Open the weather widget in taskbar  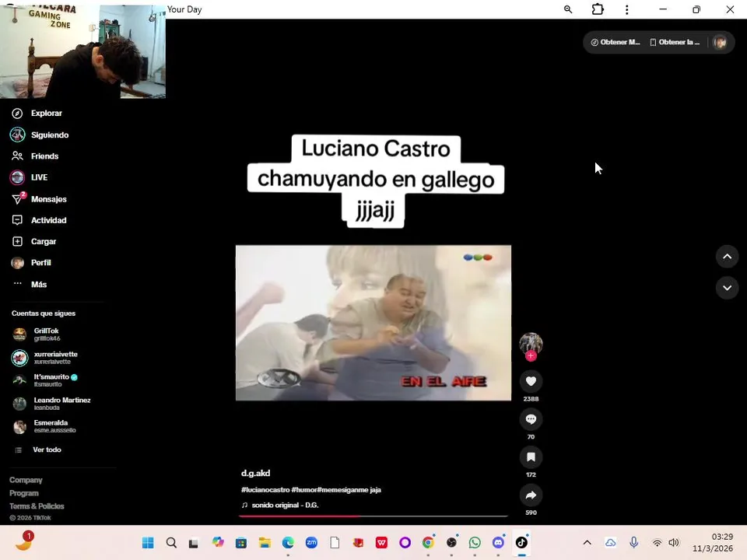coord(24,542)
